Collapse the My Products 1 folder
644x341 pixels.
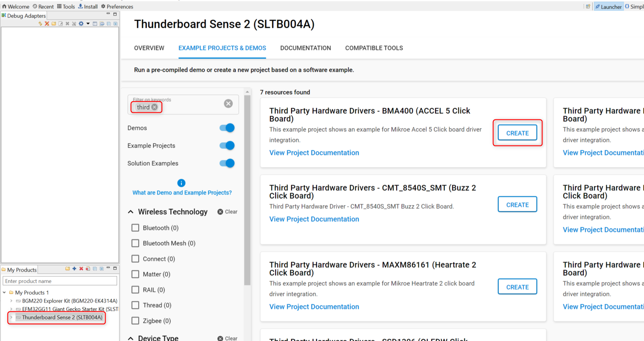coord(4,292)
